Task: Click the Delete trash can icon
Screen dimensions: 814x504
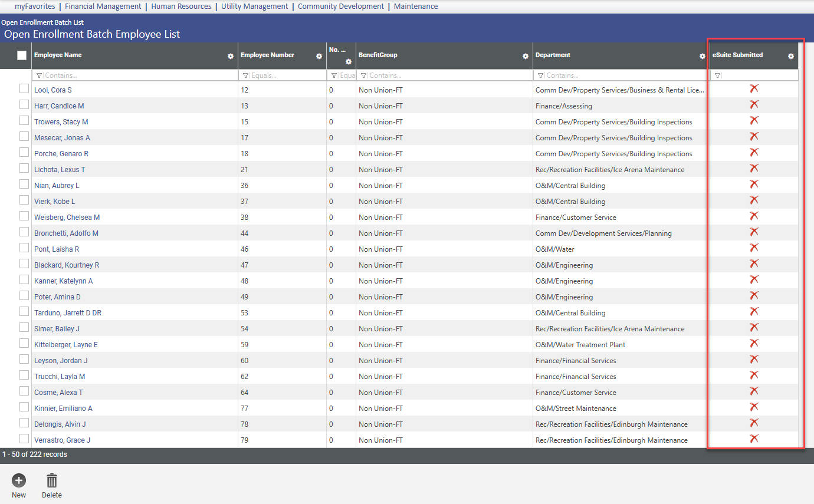Action: [x=52, y=480]
